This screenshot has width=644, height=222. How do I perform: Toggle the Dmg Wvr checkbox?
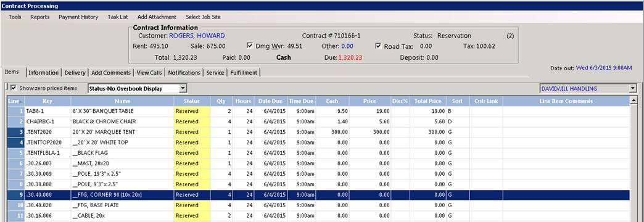point(250,46)
